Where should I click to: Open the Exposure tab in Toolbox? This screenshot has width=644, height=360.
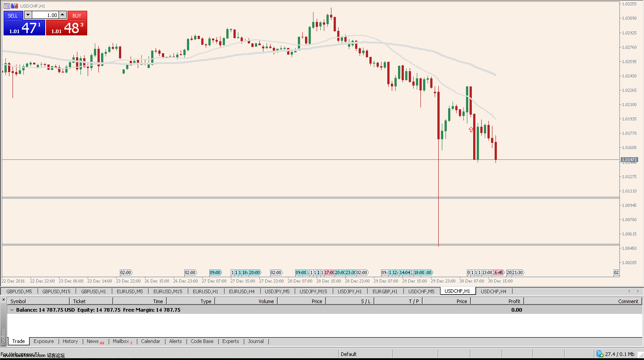click(43, 341)
